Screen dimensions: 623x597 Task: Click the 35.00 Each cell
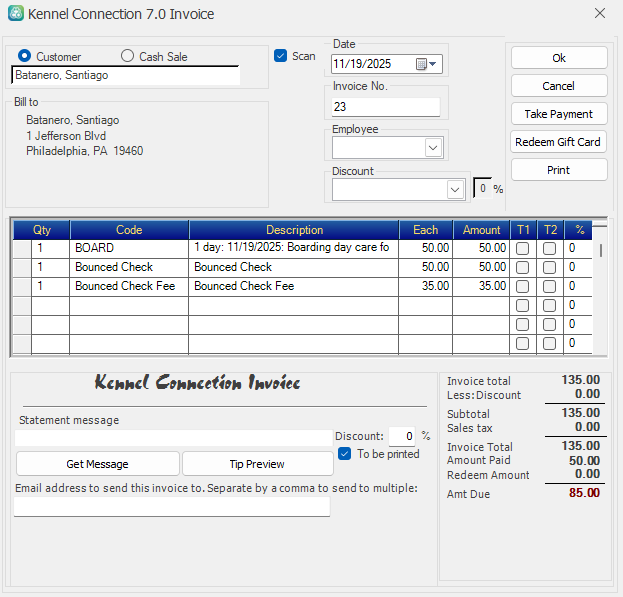pyautogui.click(x=426, y=286)
